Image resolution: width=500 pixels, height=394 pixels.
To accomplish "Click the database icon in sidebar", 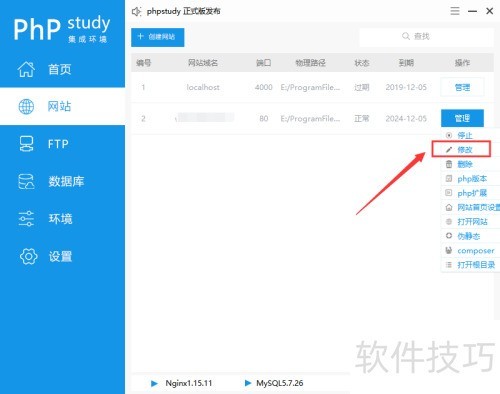I will 26,181.
